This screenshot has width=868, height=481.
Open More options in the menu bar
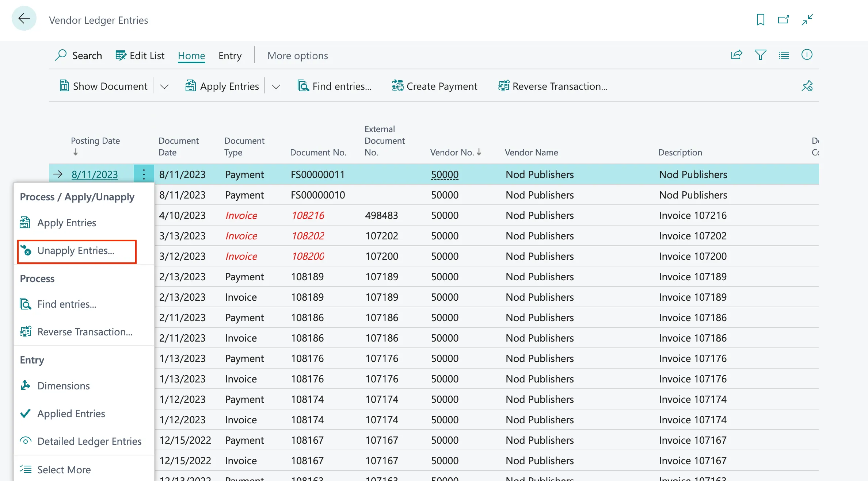coord(298,55)
